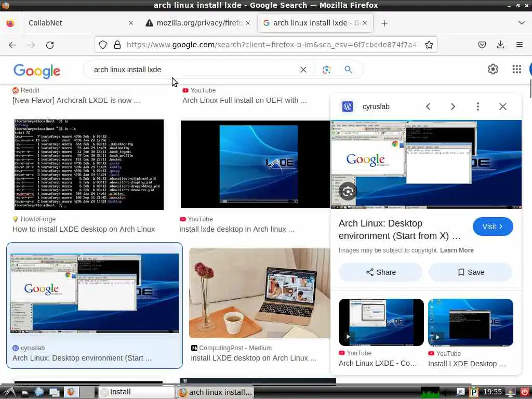The image size is (532, 399).
Task: Open the YouTube LXDE logo video image
Action: 255,164
